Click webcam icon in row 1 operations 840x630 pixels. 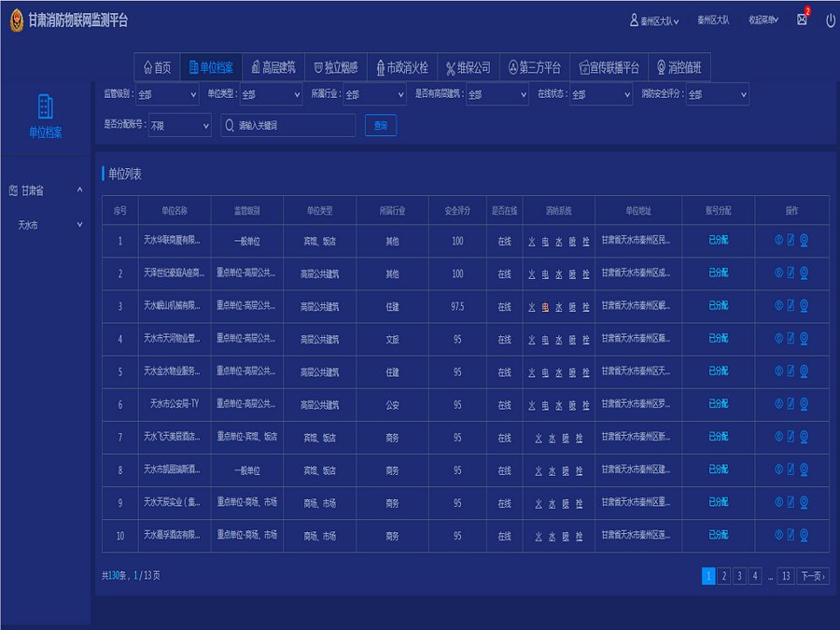804,241
